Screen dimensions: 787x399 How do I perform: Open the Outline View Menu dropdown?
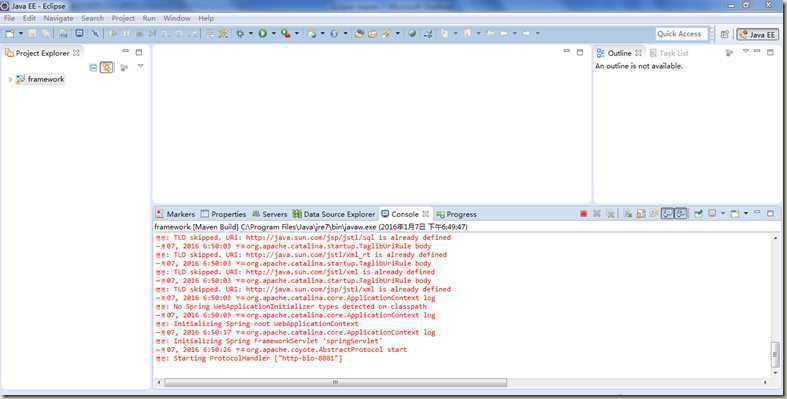(745, 52)
